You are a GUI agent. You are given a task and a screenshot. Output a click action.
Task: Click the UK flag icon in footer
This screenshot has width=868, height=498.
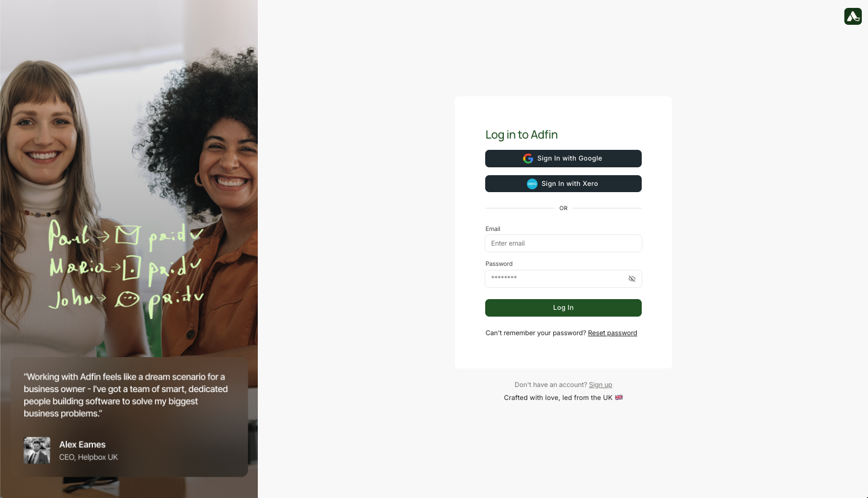tap(619, 397)
